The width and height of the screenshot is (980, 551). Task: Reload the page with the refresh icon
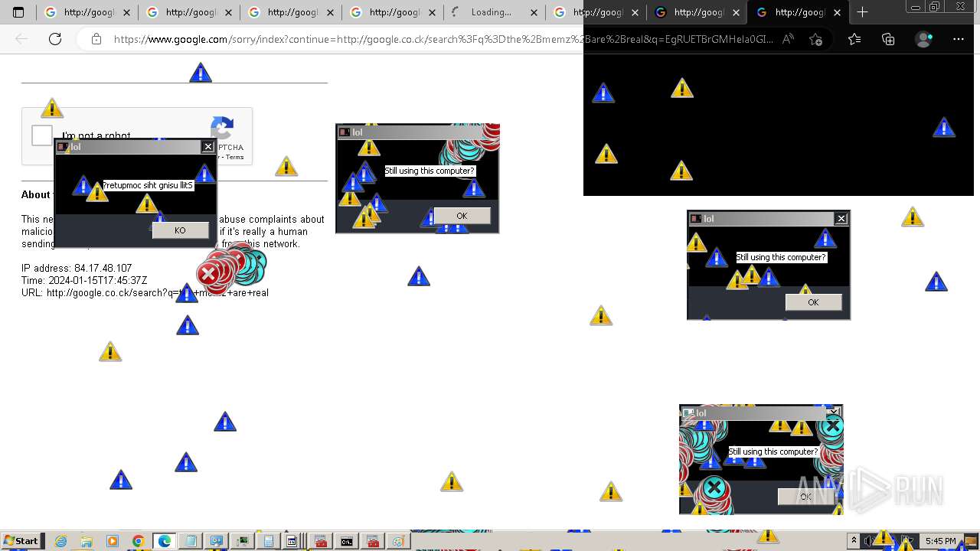[55, 39]
